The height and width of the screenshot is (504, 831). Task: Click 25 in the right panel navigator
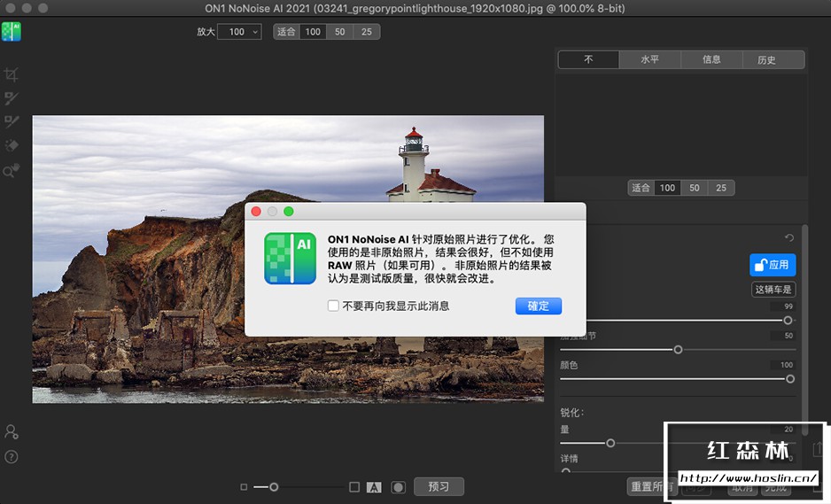click(721, 188)
